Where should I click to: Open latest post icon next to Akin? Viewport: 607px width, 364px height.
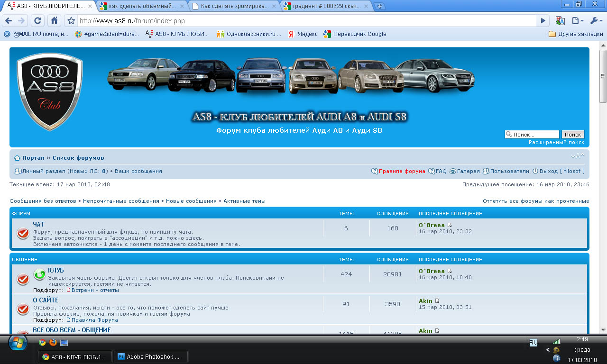pyautogui.click(x=437, y=301)
